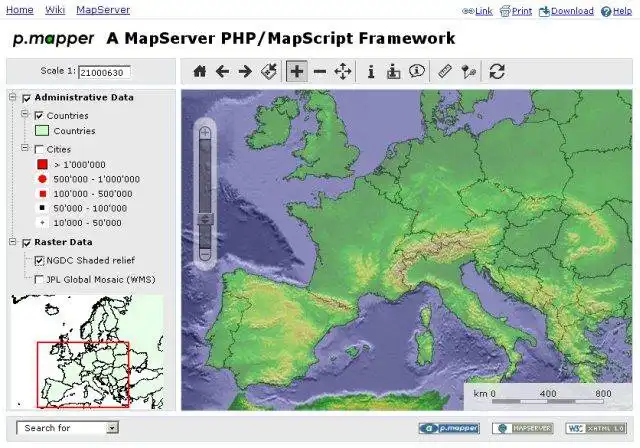Click the small red 100'000 - 500'000 symbol
This screenshot has height=448, width=640.
[x=42, y=194]
